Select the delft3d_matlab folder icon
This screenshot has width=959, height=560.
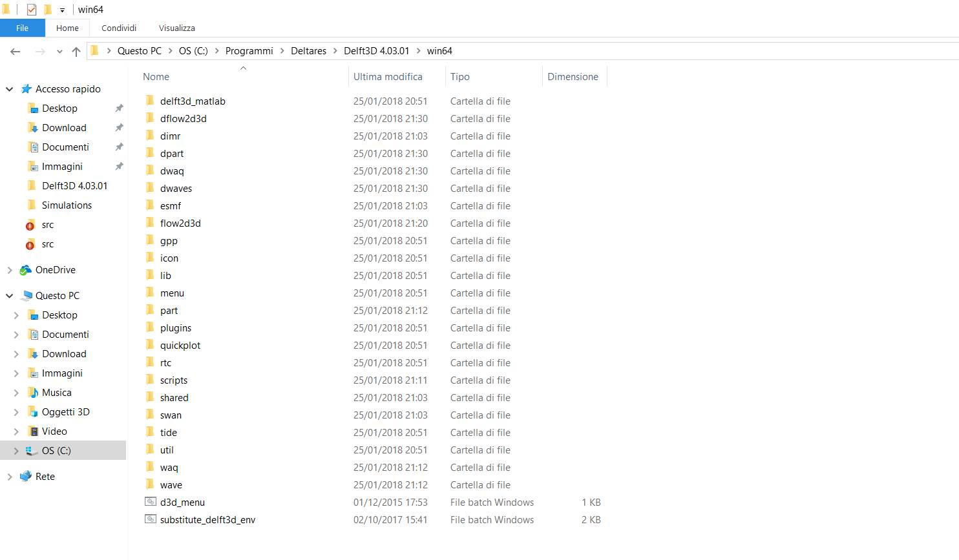click(150, 101)
